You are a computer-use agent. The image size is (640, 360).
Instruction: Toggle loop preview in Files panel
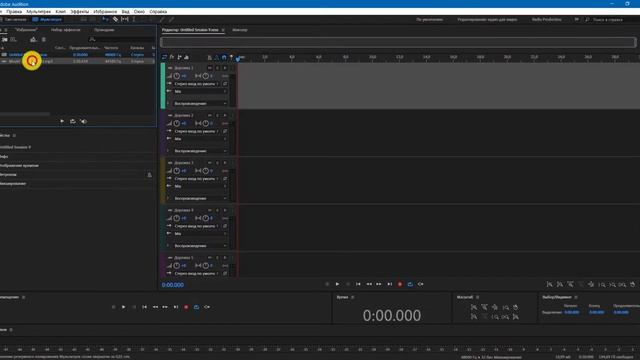tap(73, 121)
